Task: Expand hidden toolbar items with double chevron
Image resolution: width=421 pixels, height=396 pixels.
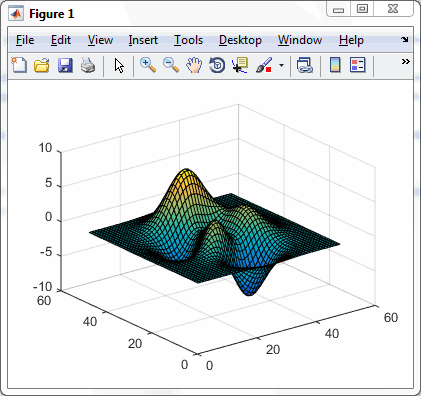Action: [405, 61]
